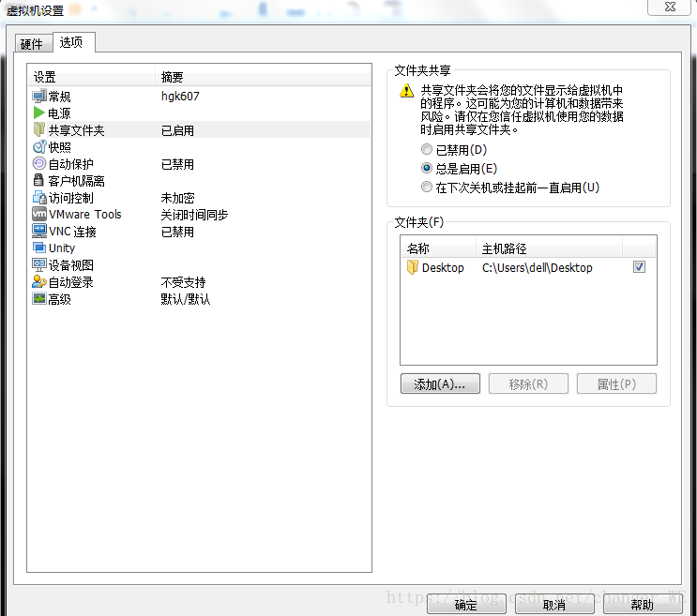Screen dimensions: 697x616
Task: Select the 共享文件夹 row label
Action: tap(77, 130)
